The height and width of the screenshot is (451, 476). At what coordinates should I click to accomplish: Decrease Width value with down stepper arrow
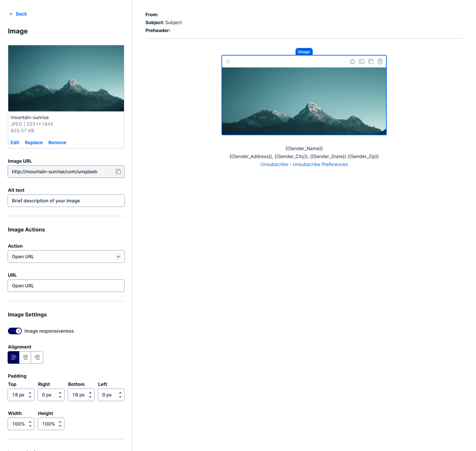[x=30, y=426]
